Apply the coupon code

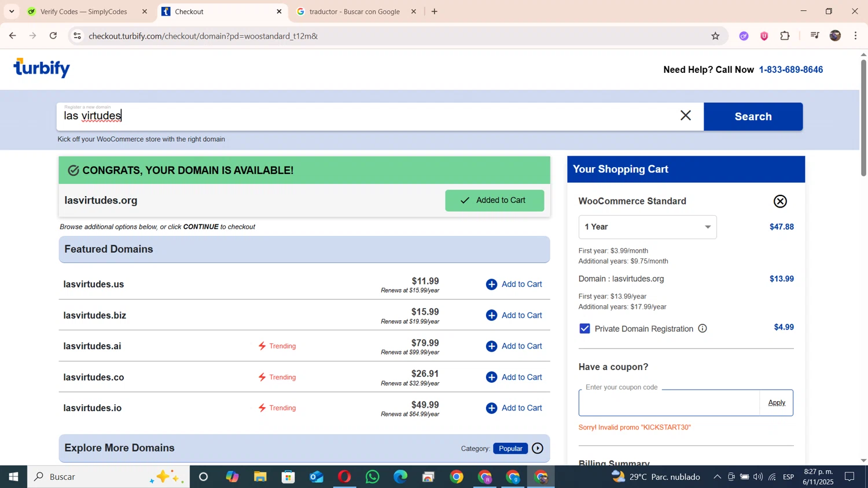pyautogui.click(x=777, y=402)
